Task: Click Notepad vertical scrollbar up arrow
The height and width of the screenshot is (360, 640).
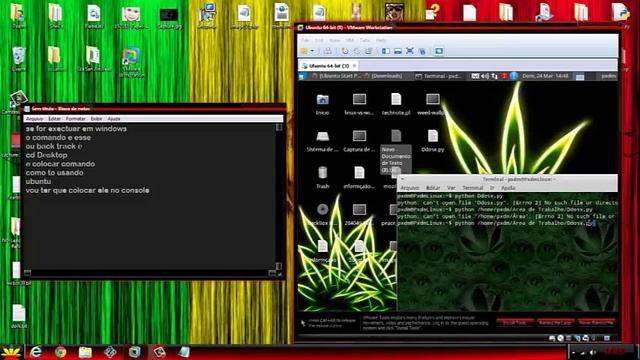Action: [x=279, y=127]
